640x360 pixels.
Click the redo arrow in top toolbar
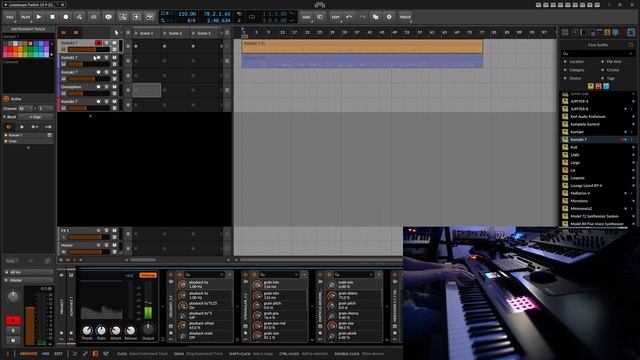click(362, 17)
